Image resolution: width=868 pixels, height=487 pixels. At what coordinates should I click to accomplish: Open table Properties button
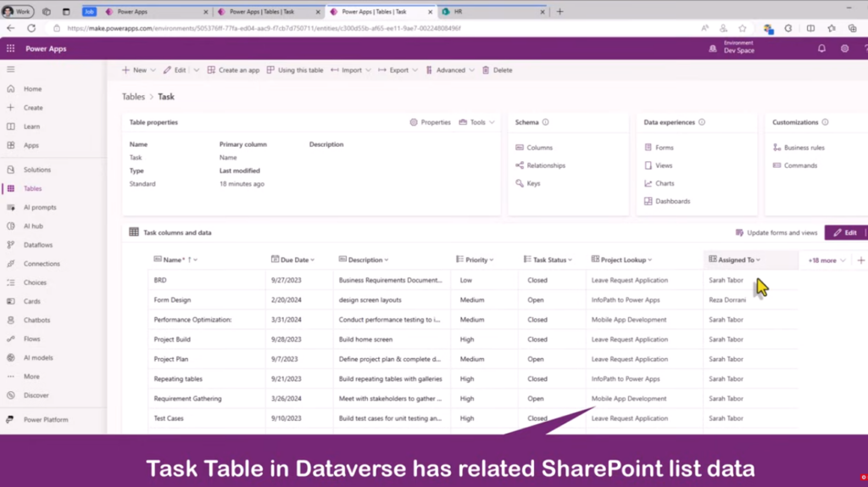click(430, 122)
